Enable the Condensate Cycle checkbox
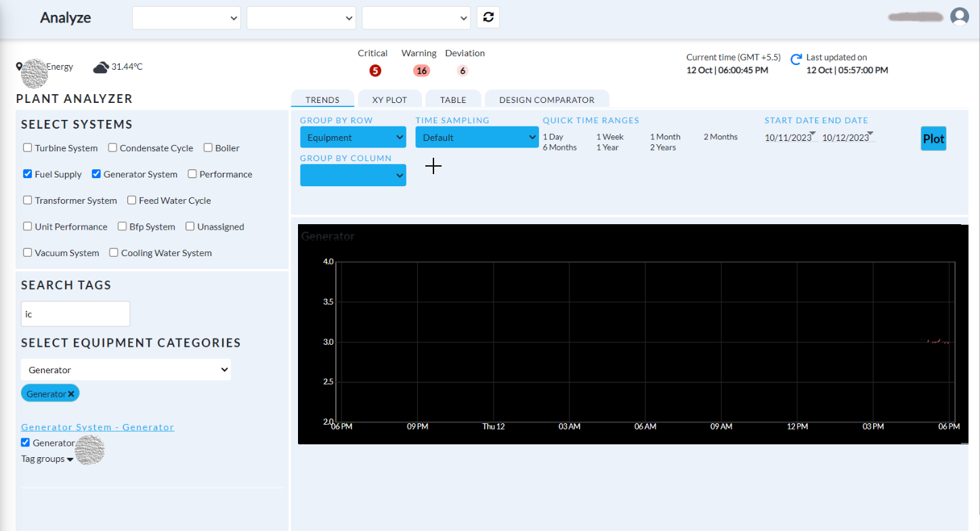The height and width of the screenshot is (531, 980). pos(112,148)
